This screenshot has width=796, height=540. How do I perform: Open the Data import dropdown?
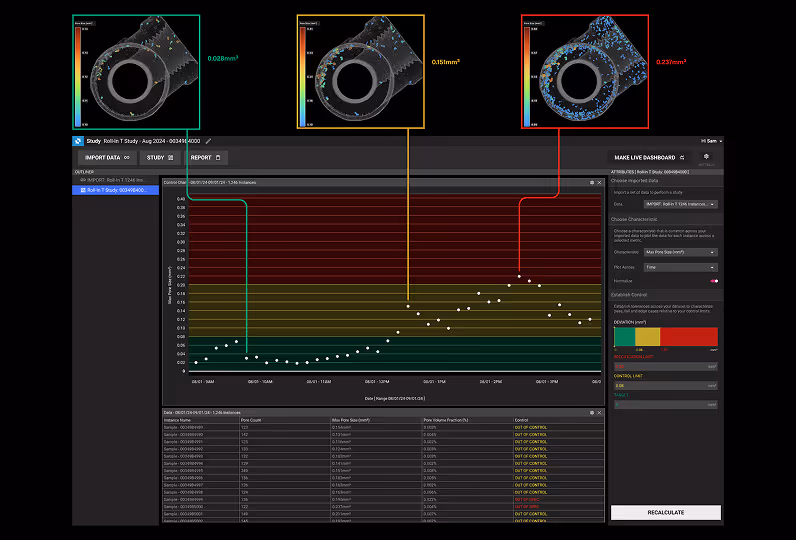tap(680, 203)
